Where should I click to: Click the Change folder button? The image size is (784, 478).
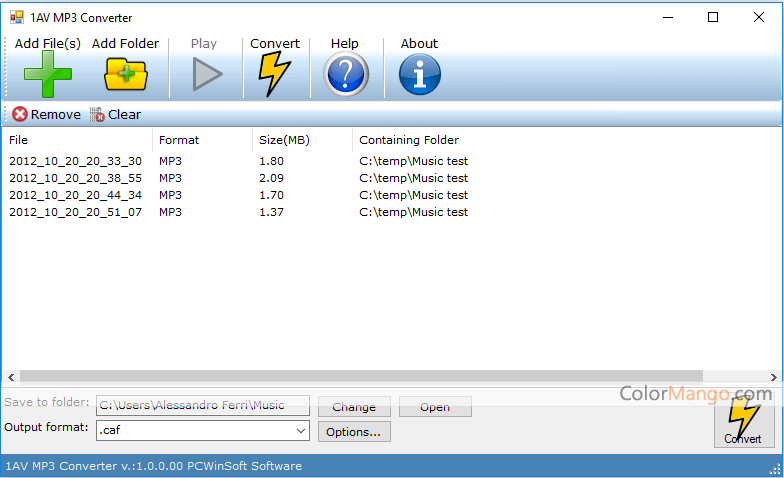354,407
